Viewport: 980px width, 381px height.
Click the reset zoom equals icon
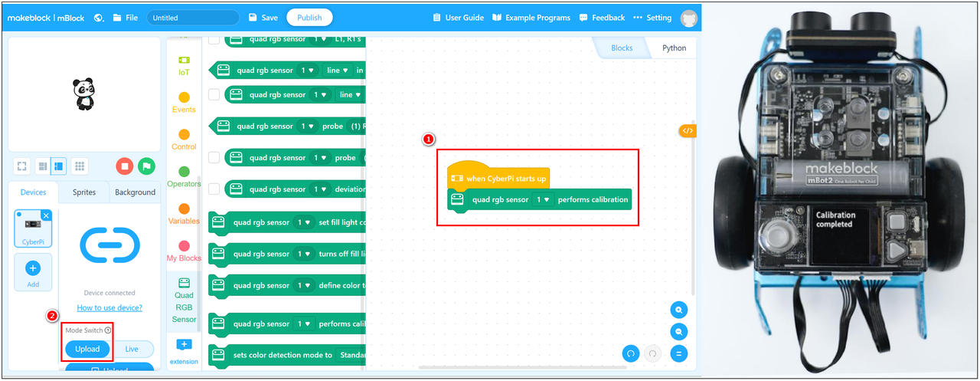pyautogui.click(x=678, y=354)
